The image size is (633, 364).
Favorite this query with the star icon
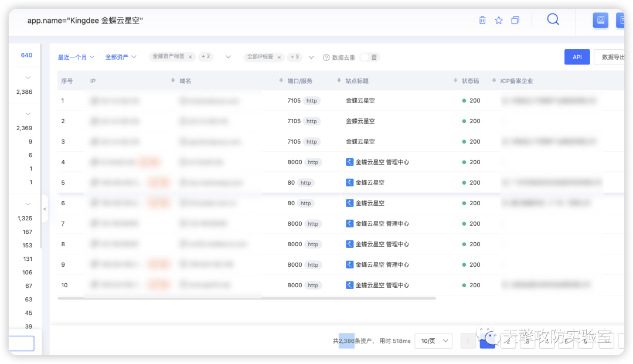tap(499, 20)
